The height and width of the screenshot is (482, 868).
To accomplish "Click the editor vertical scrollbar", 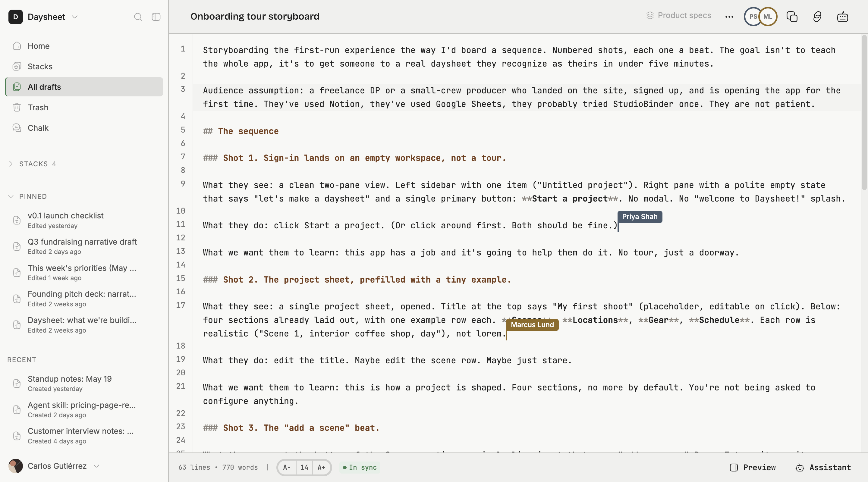I will tap(865, 112).
